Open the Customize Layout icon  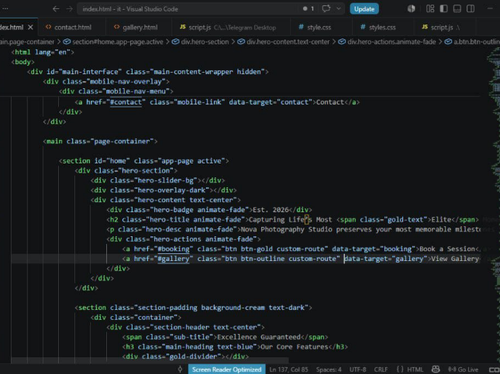pos(430,9)
